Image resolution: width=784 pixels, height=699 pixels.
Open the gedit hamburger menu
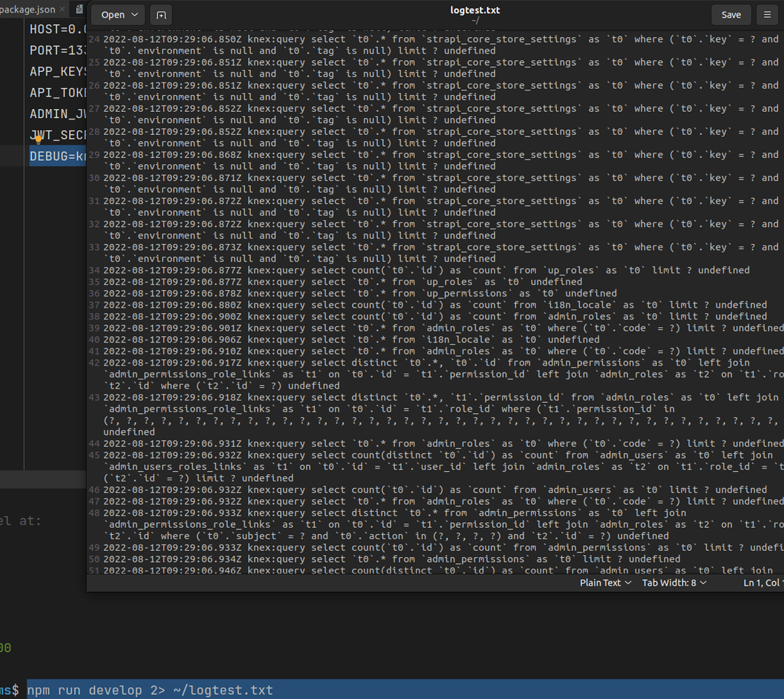click(x=767, y=14)
